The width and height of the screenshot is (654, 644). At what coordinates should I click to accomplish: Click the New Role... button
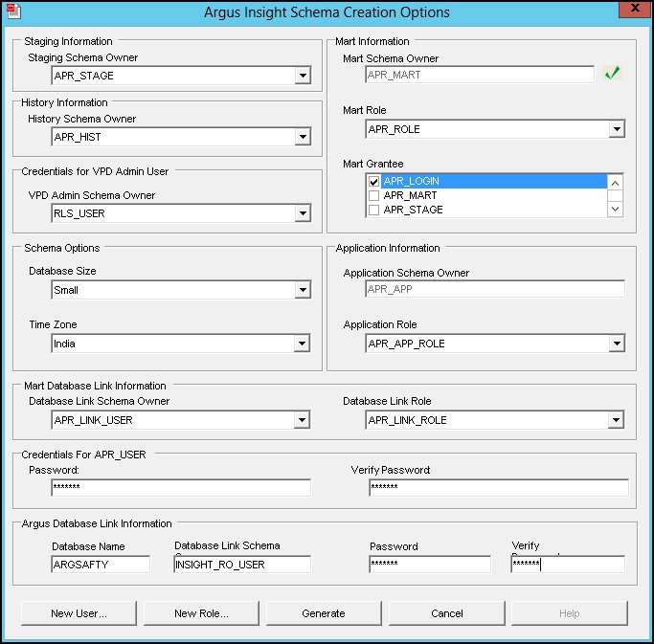click(201, 613)
